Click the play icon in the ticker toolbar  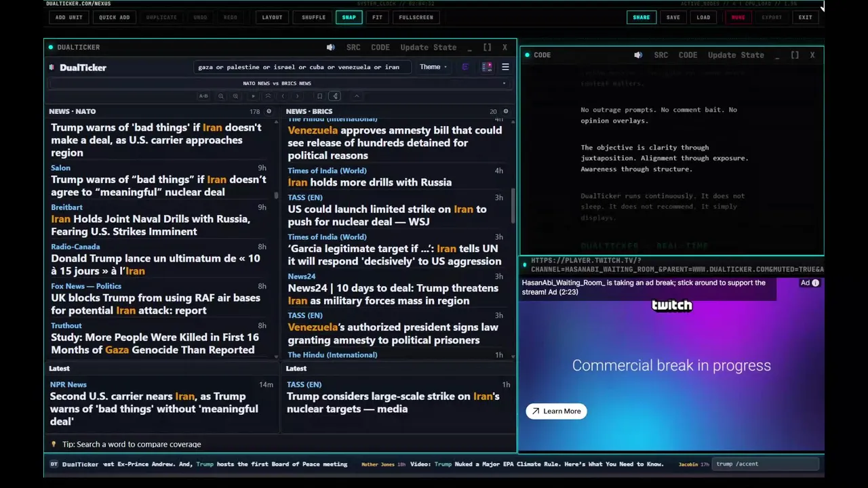click(x=254, y=96)
